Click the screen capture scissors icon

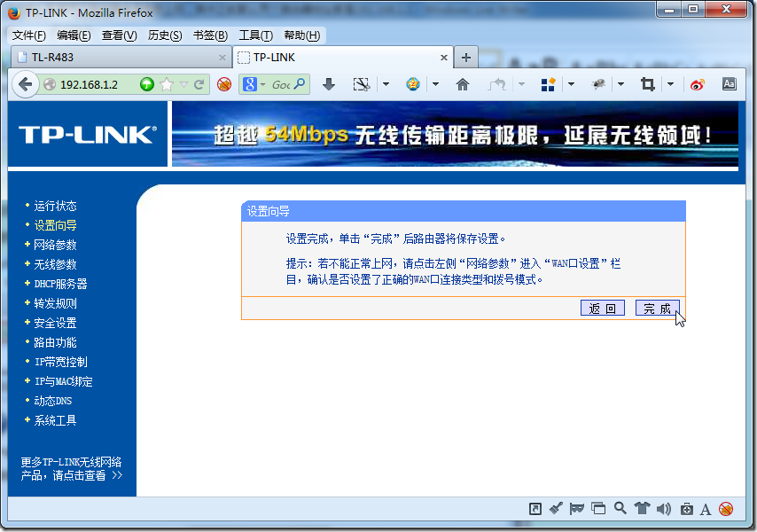click(x=361, y=84)
